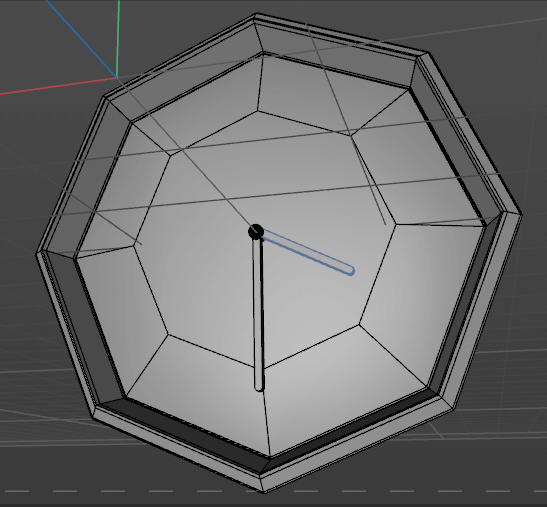Image resolution: width=547 pixels, height=507 pixels.
Task: Click the blue-outlined short clock hand
Action: [307, 252]
